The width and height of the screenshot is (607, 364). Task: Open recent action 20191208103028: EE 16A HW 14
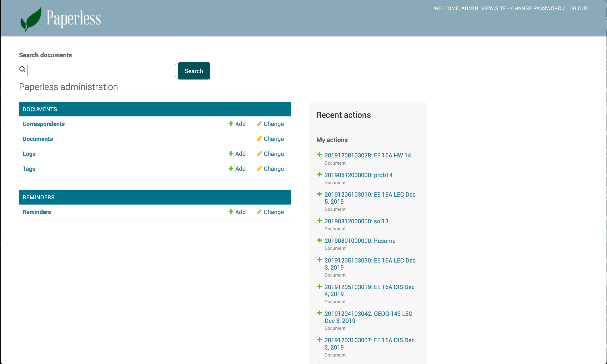367,155
